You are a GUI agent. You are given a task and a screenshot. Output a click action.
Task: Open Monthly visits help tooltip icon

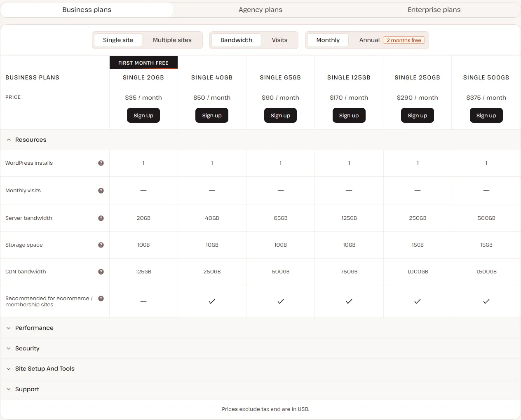[x=101, y=191]
